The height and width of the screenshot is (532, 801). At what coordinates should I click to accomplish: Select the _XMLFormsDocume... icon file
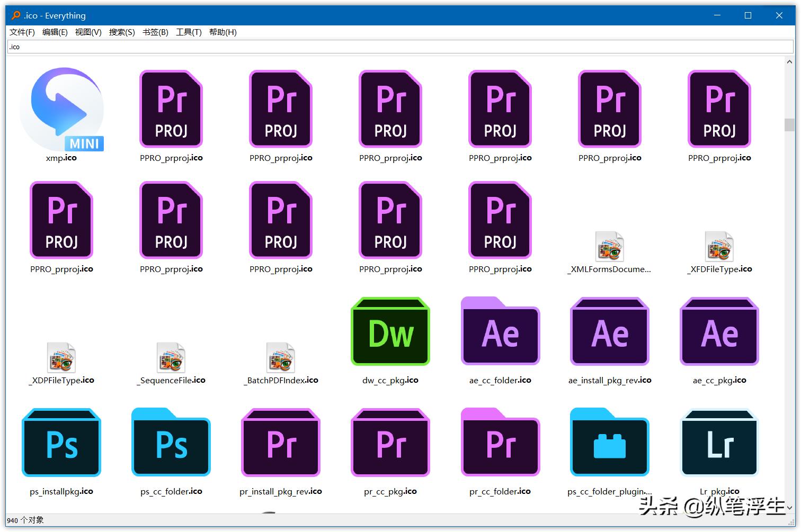[x=609, y=247]
